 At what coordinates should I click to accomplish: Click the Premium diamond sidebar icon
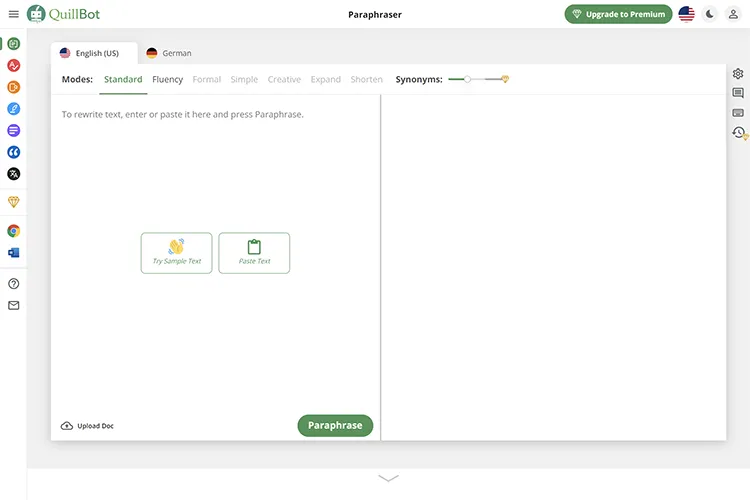pos(13,202)
